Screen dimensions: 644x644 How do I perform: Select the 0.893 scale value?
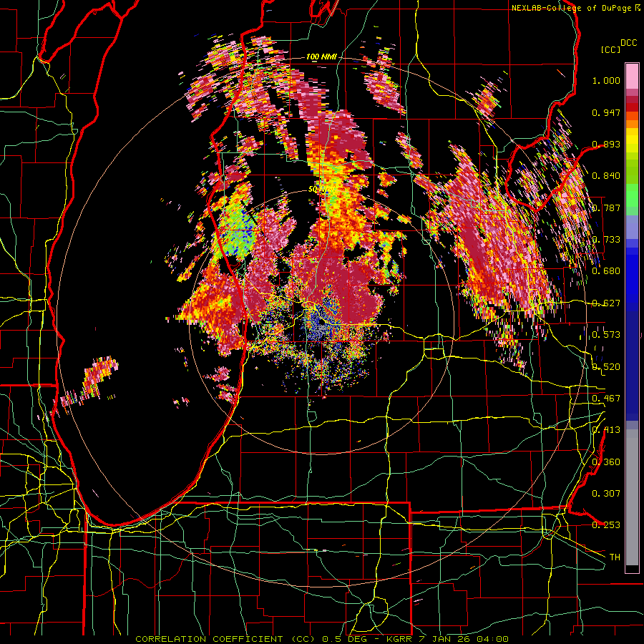[606, 144]
